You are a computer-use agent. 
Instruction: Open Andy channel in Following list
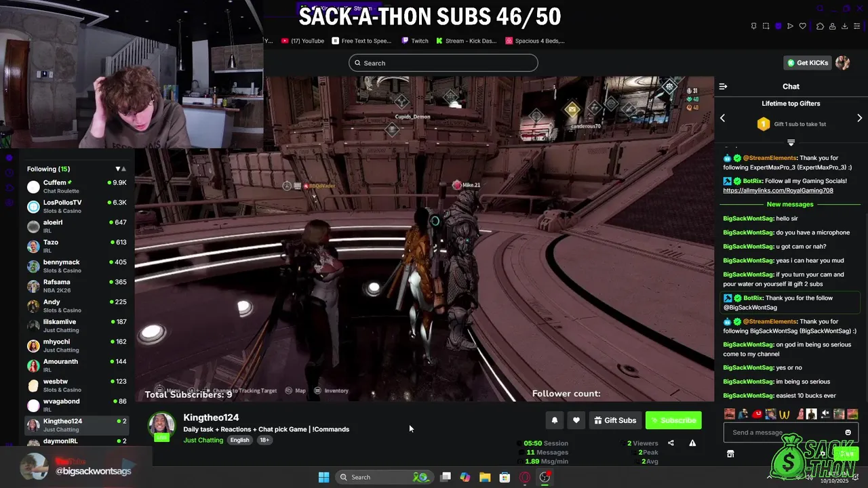[x=77, y=306]
